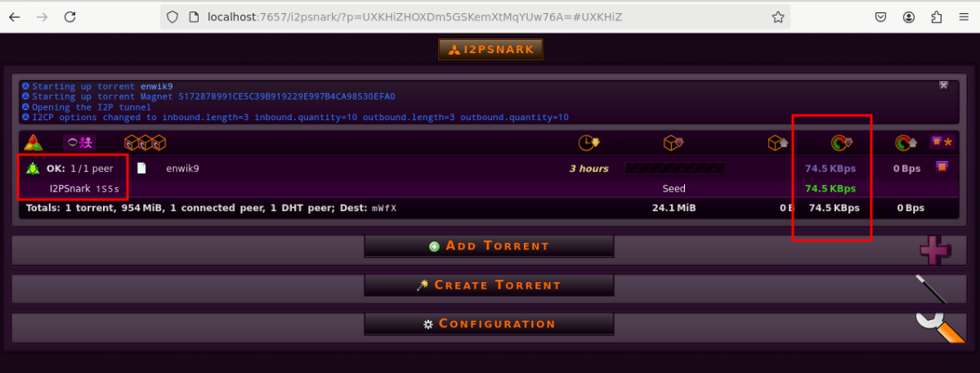Image resolution: width=980 pixels, height=373 pixels.
Task: Open the Configuration section
Action: coord(489,324)
